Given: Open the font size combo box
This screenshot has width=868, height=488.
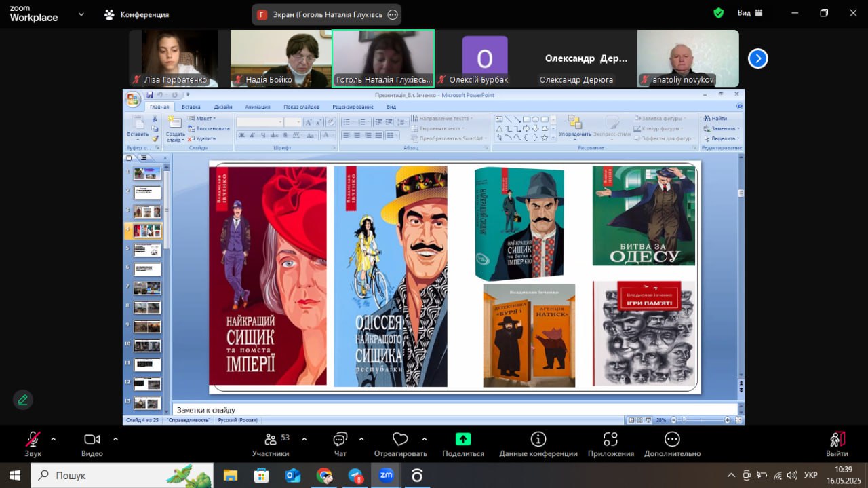Looking at the screenshot, I should click(293, 122).
